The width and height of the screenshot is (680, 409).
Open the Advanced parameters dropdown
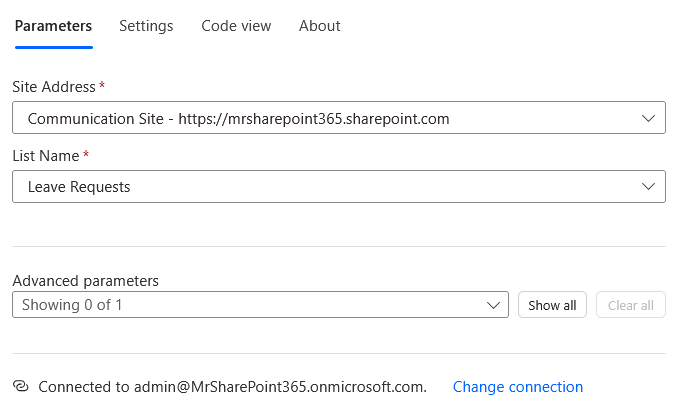[x=260, y=304]
